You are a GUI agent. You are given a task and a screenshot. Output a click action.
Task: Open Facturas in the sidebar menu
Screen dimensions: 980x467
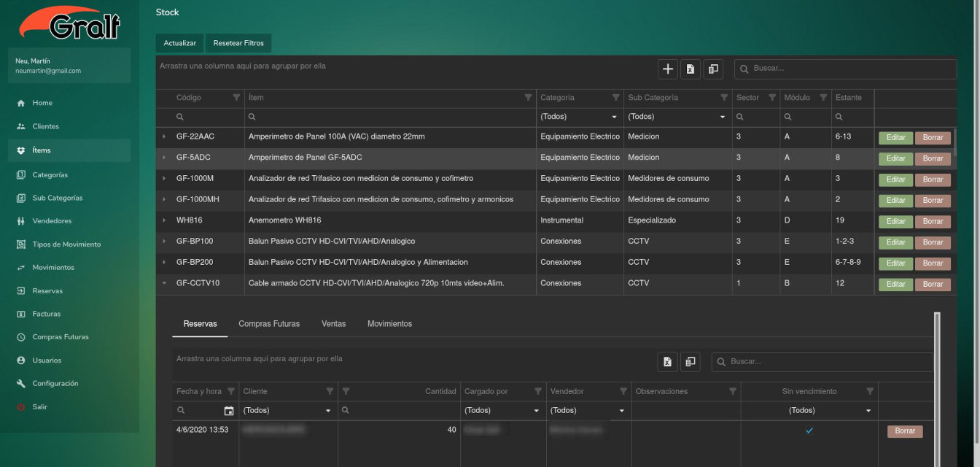click(47, 314)
